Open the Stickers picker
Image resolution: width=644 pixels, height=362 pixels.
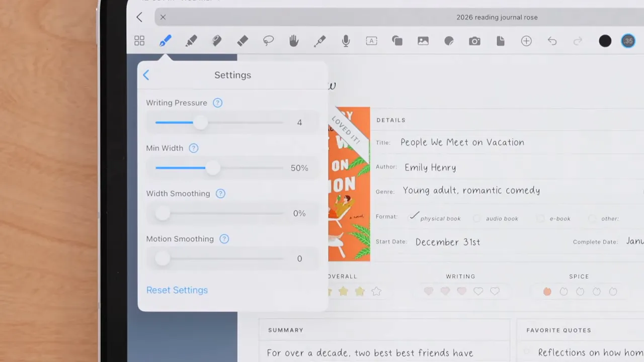[x=449, y=41]
